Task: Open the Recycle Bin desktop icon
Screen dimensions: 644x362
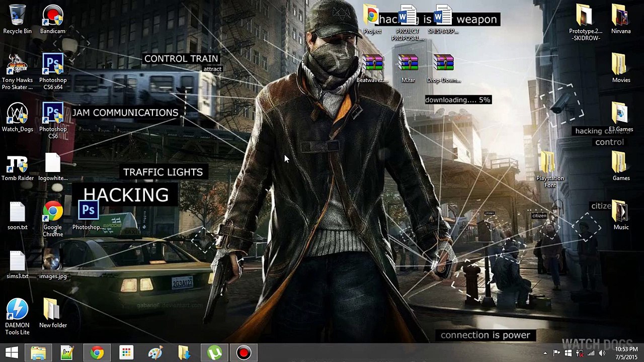Action: pos(17,20)
